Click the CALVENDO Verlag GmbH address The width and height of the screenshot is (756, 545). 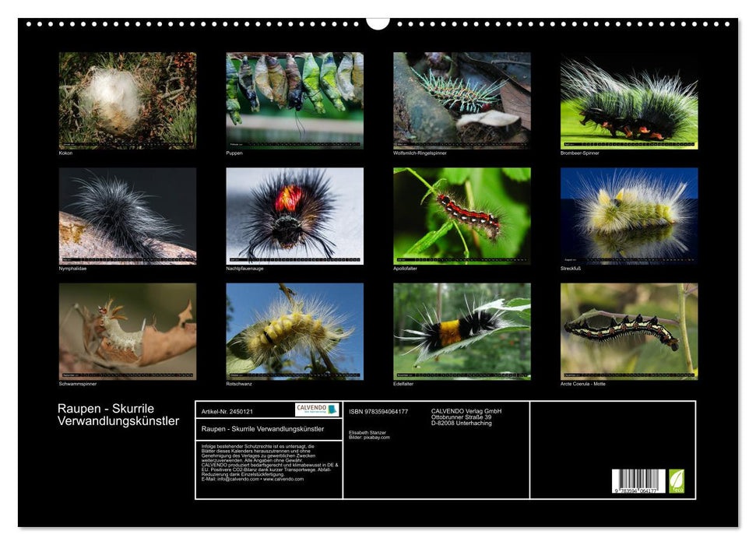466,417
